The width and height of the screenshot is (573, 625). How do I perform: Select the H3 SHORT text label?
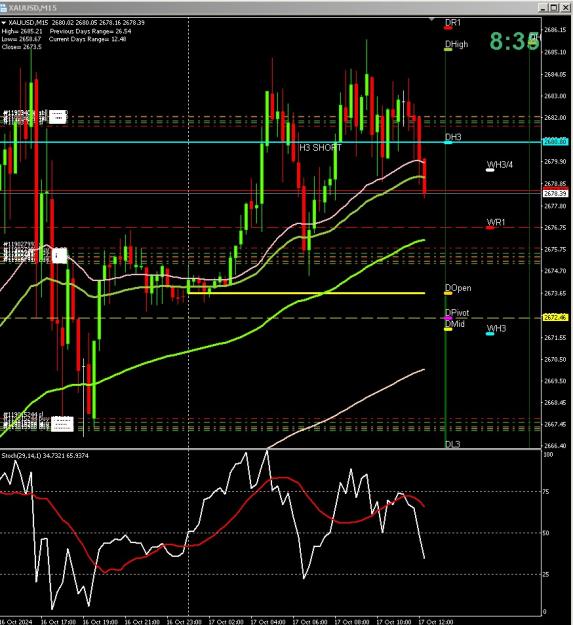(320, 148)
